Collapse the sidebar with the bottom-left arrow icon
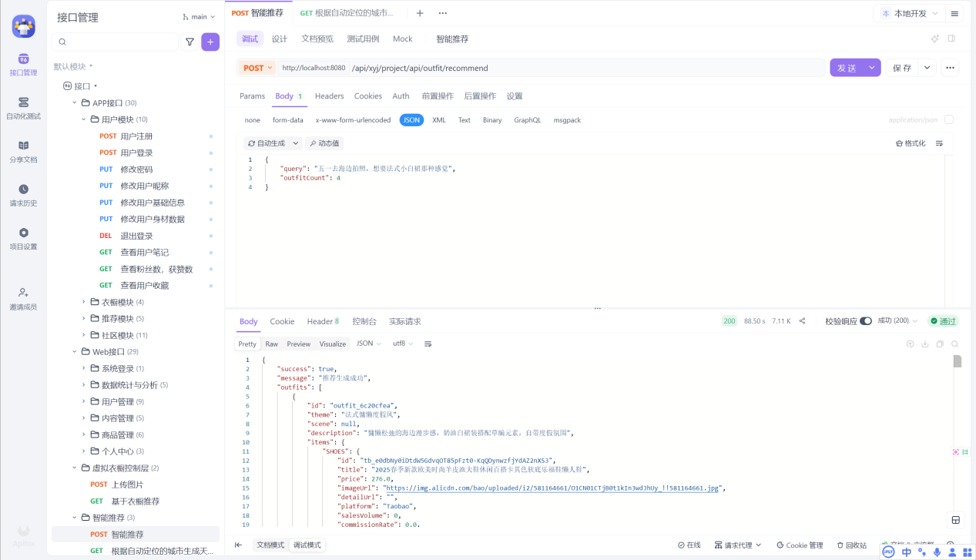 [238, 545]
